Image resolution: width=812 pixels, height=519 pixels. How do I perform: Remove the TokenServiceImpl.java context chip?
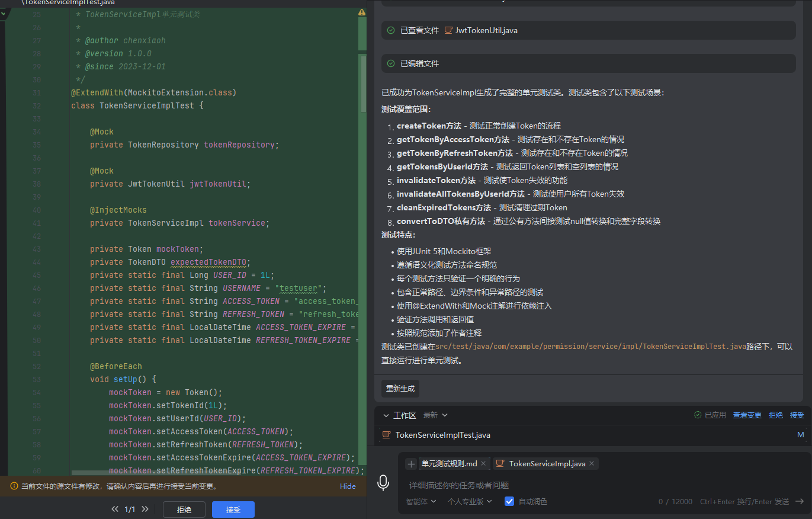(x=592, y=464)
